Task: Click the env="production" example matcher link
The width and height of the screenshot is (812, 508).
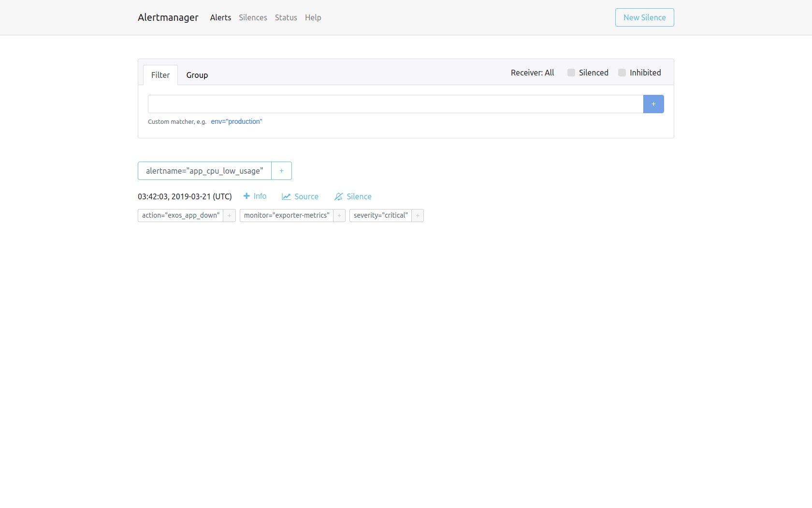Action: click(x=236, y=121)
